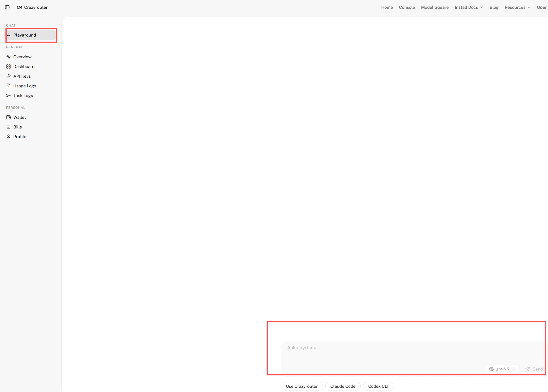Click the Wallet icon in the sidebar
Viewport: 548px width, 392px height.
8,117
